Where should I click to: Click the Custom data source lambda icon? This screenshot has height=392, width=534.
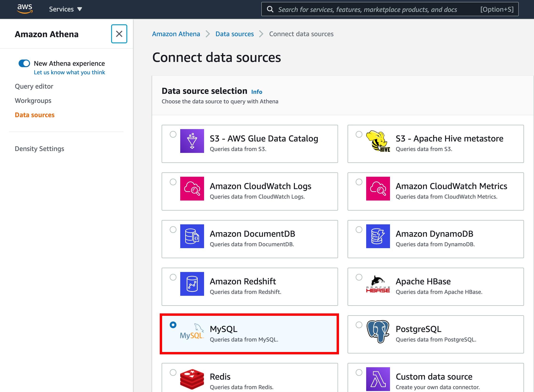[378, 379]
